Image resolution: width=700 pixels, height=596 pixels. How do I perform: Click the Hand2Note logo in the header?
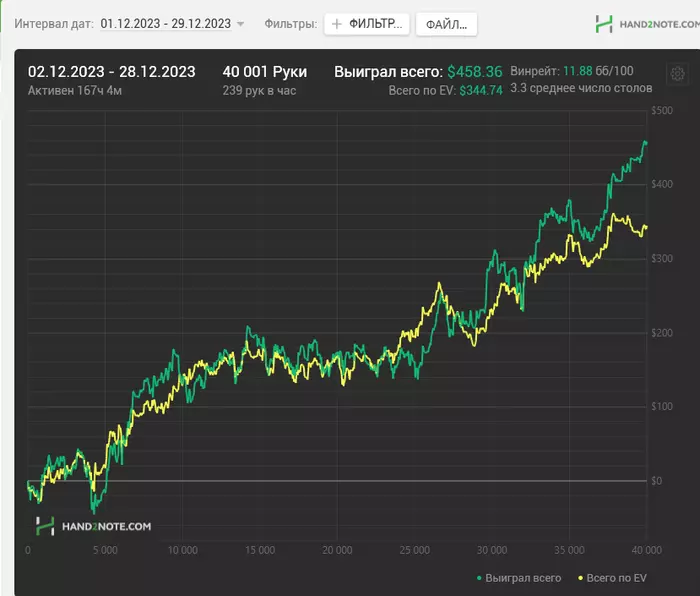(640, 24)
